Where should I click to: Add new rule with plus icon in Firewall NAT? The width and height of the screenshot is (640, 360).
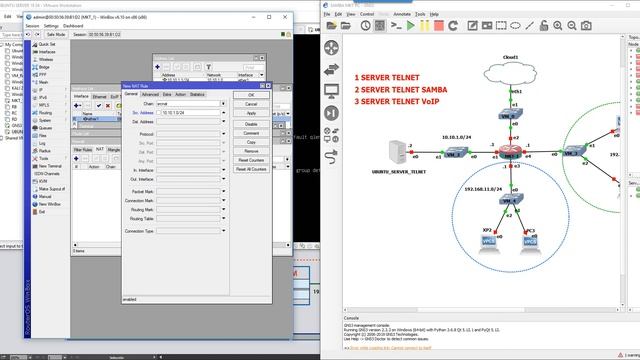tap(76, 158)
